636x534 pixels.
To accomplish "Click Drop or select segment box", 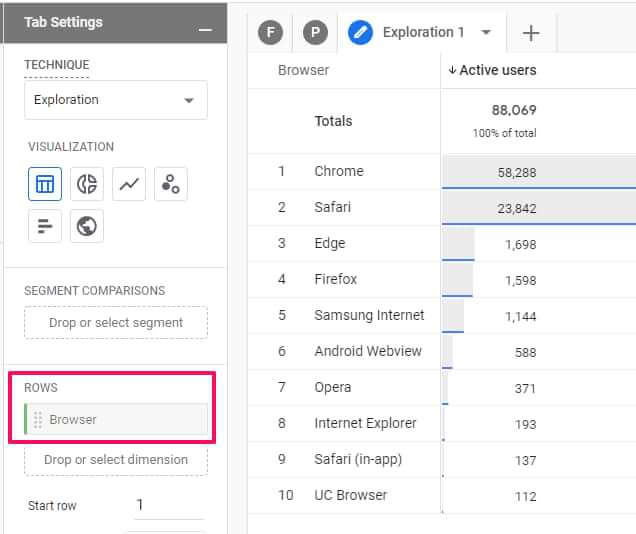I will pos(116,323).
